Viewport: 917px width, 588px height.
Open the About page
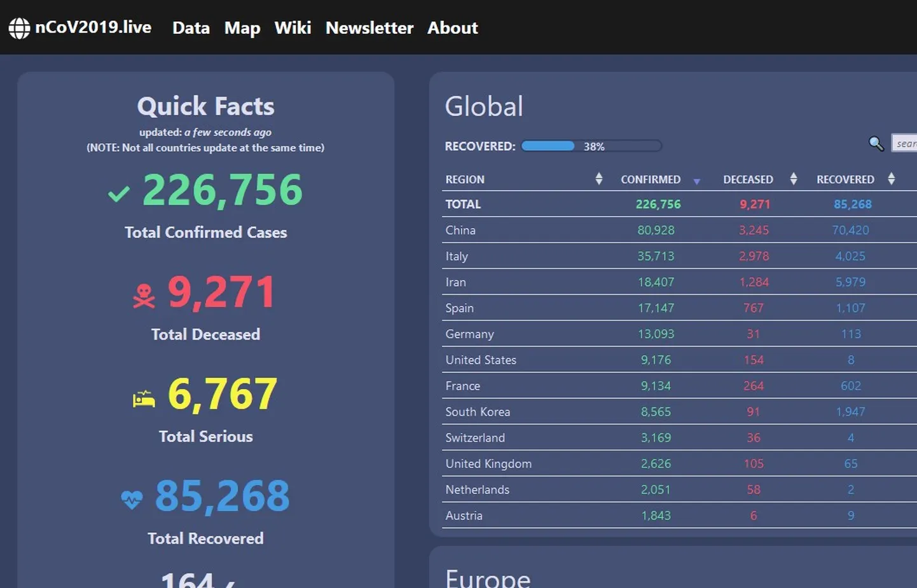point(452,28)
